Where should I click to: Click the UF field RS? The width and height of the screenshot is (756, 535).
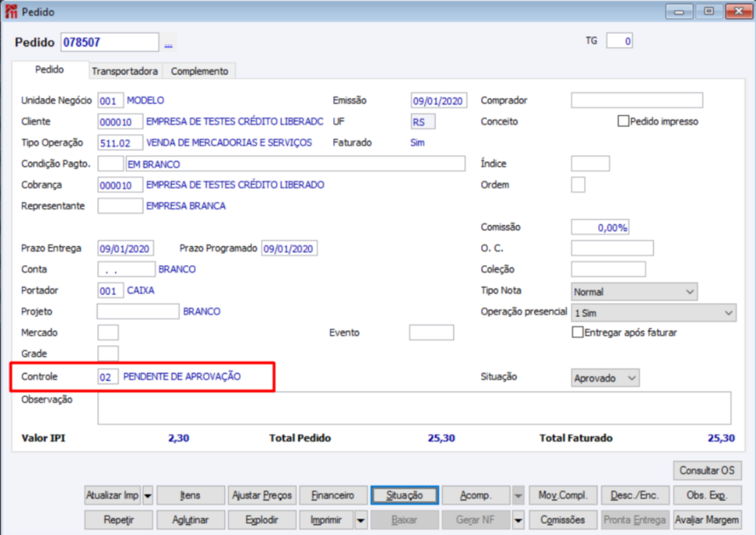423,122
